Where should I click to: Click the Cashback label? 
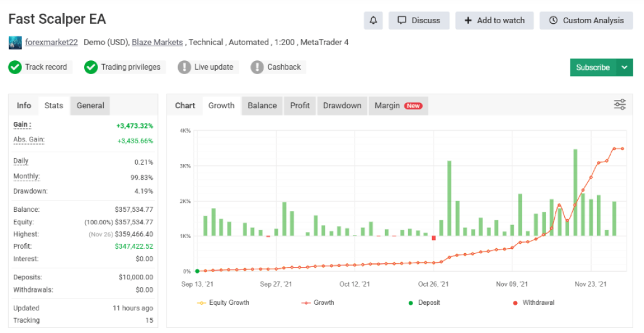click(x=284, y=67)
